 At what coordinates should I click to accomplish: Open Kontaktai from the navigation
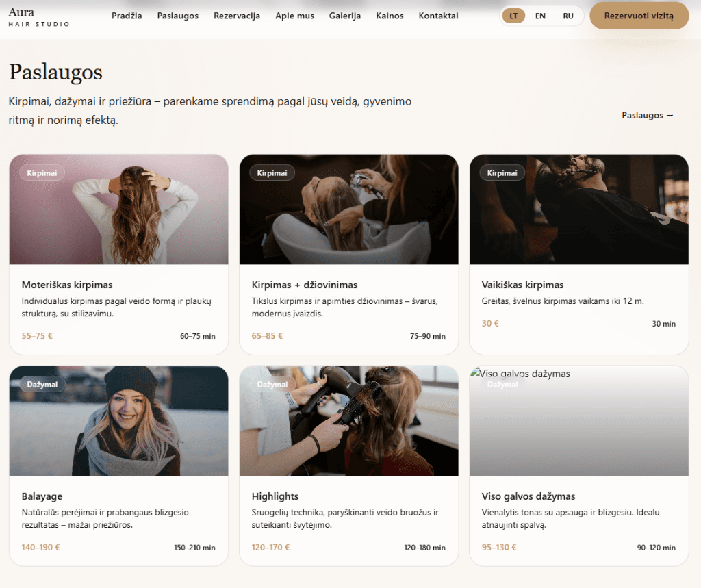point(439,16)
